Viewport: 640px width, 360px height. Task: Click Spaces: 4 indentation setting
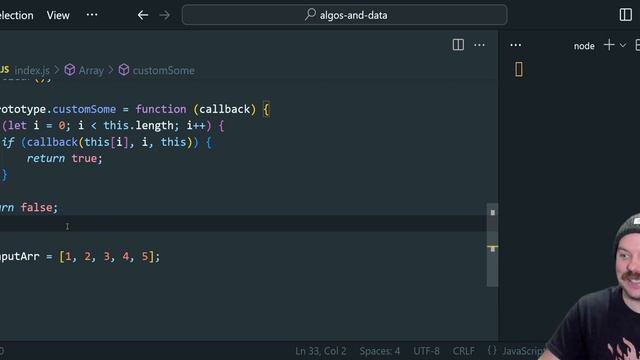pyautogui.click(x=380, y=351)
